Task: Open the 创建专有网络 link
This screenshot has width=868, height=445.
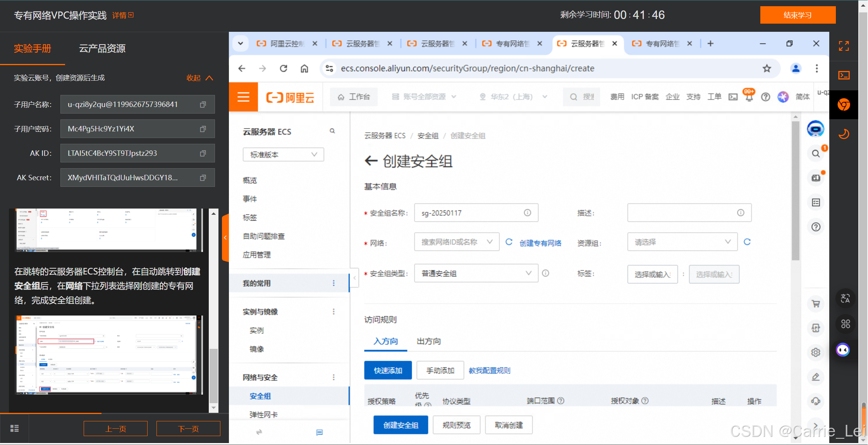Action: coord(540,243)
